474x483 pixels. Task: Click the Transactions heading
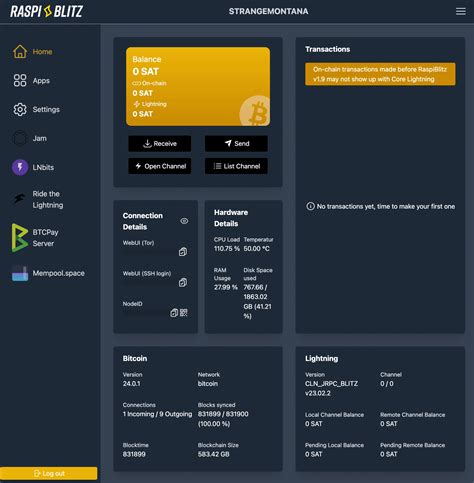point(328,49)
